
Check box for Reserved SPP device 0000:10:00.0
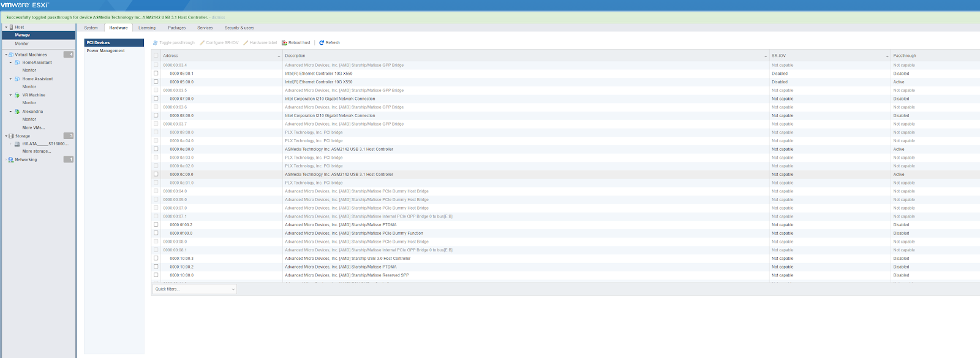click(156, 275)
